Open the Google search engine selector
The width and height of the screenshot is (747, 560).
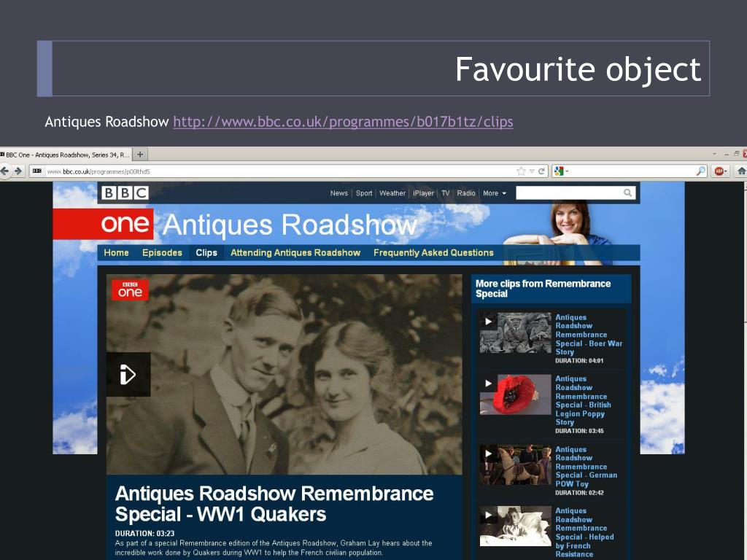562,171
